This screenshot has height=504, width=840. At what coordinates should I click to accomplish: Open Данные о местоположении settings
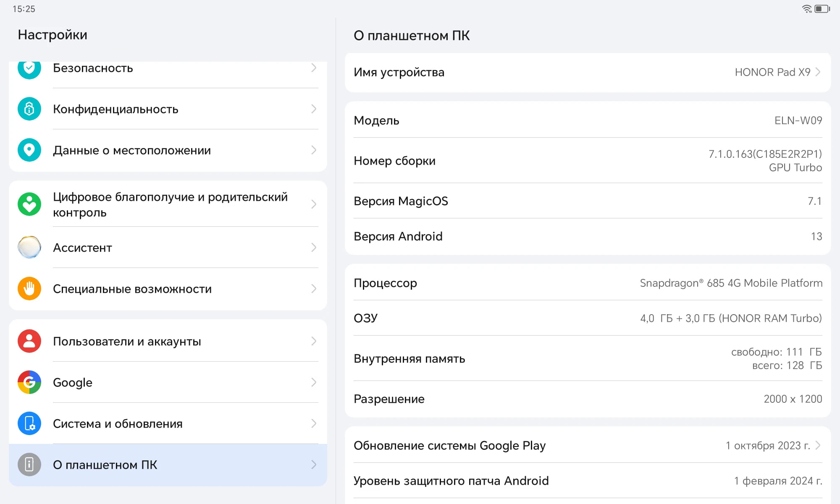[168, 150]
